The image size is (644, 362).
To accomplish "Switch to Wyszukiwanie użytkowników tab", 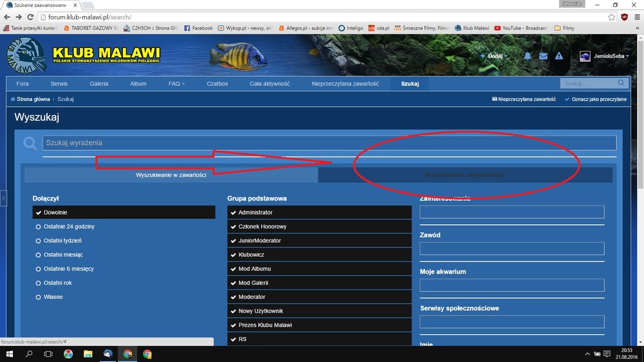I will (x=466, y=175).
